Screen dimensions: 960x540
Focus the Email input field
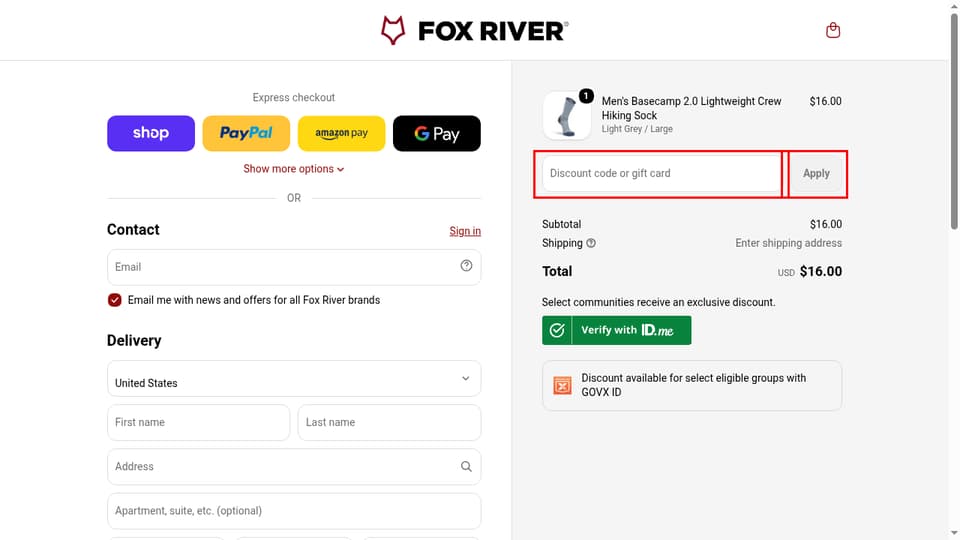point(294,267)
